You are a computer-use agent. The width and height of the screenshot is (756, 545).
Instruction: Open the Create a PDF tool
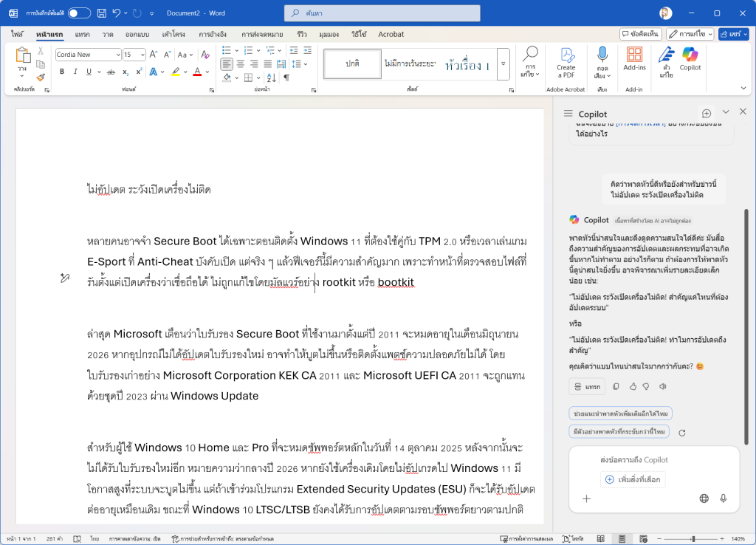coord(566,63)
